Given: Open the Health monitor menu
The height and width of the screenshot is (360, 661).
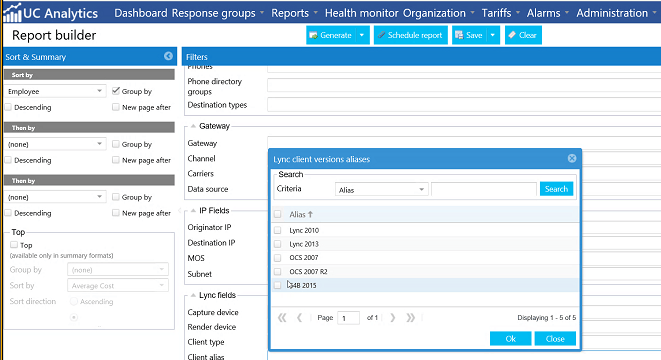Looking at the screenshot, I should tap(362, 13).
